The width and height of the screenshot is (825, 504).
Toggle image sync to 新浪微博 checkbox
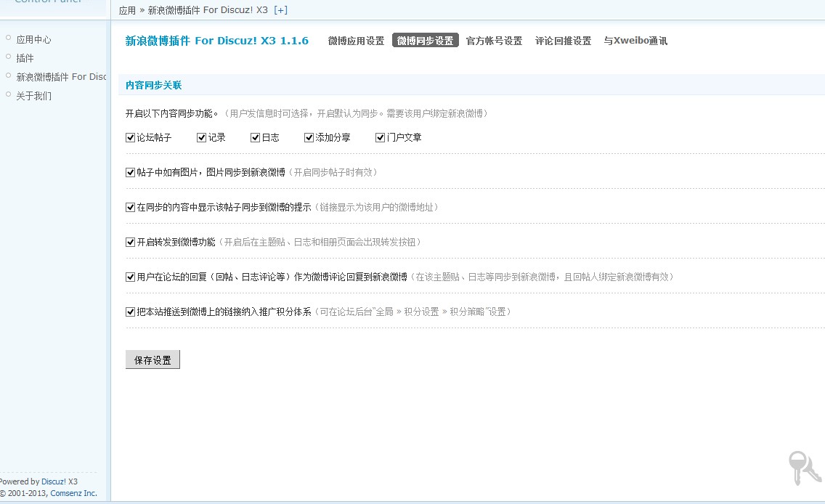coord(131,172)
